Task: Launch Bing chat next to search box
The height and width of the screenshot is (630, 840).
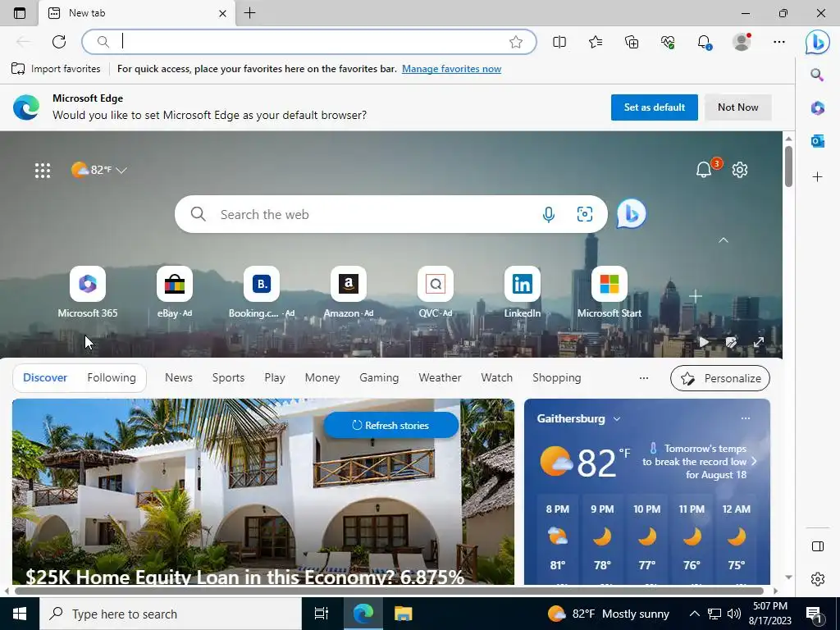Action: (x=631, y=214)
